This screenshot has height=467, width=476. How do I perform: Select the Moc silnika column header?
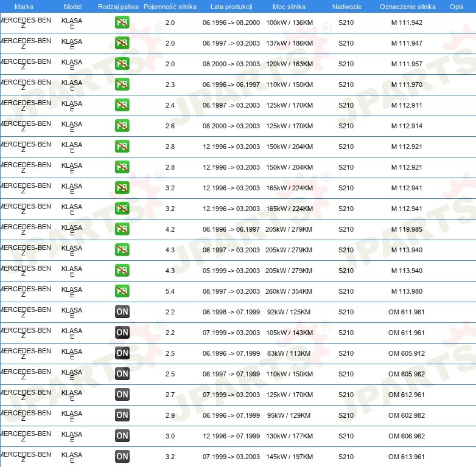pyautogui.click(x=289, y=7)
